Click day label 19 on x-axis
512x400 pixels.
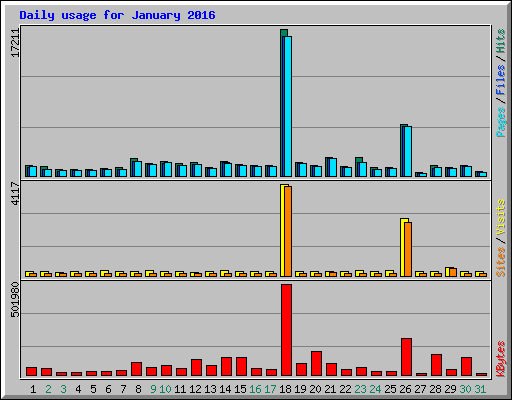300,389
